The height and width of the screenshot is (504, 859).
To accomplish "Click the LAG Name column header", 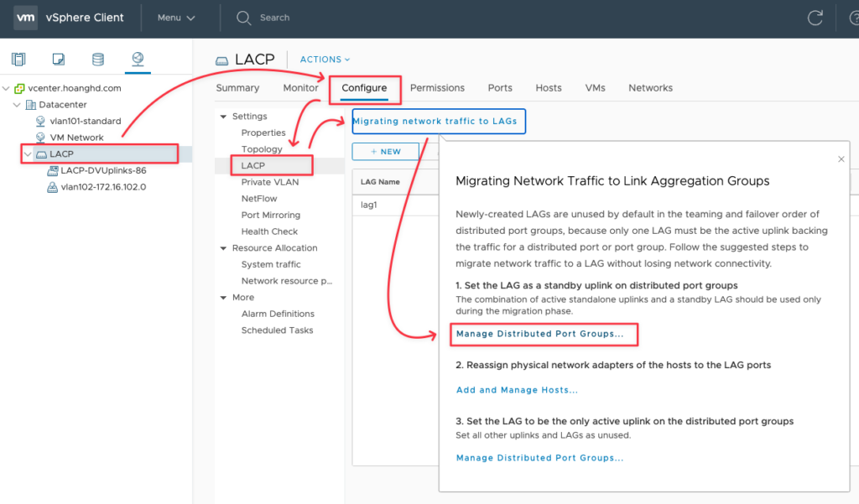I will [380, 182].
